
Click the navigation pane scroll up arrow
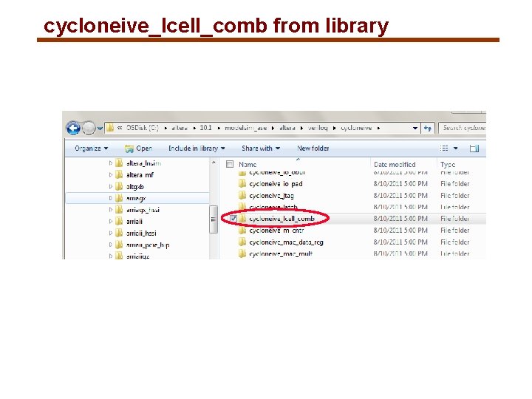pos(214,163)
